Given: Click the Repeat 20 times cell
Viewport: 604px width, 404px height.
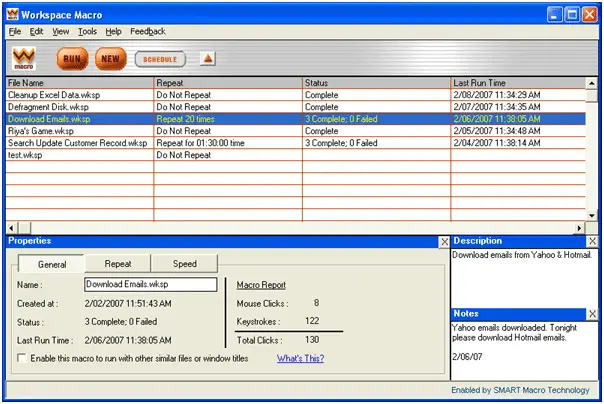Looking at the screenshot, I should tap(228, 119).
